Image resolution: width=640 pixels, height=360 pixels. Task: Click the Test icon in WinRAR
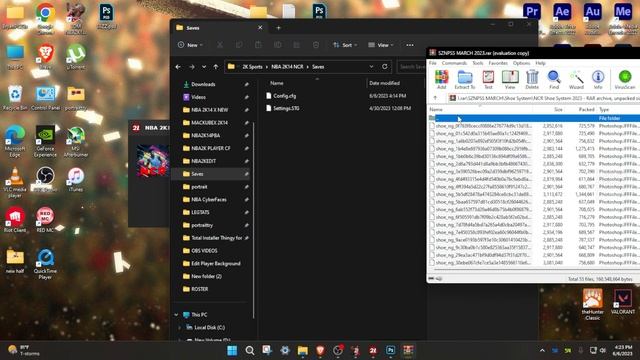point(488,79)
